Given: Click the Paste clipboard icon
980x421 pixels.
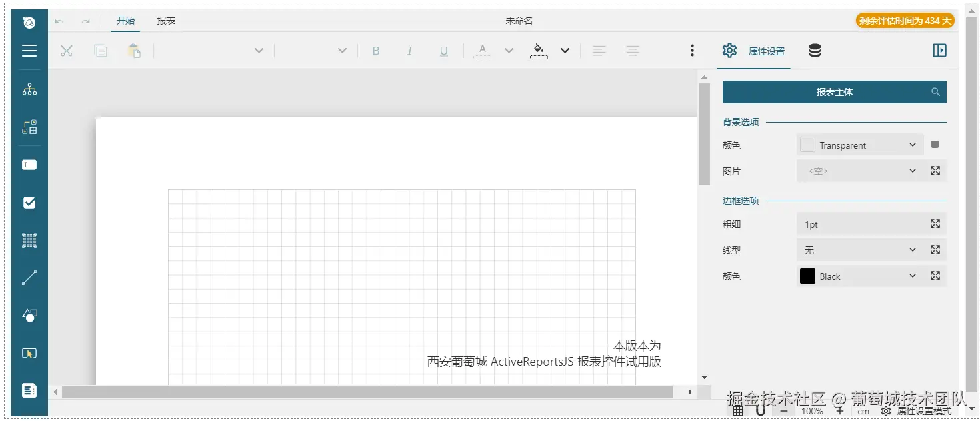Looking at the screenshot, I should [x=135, y=51].
